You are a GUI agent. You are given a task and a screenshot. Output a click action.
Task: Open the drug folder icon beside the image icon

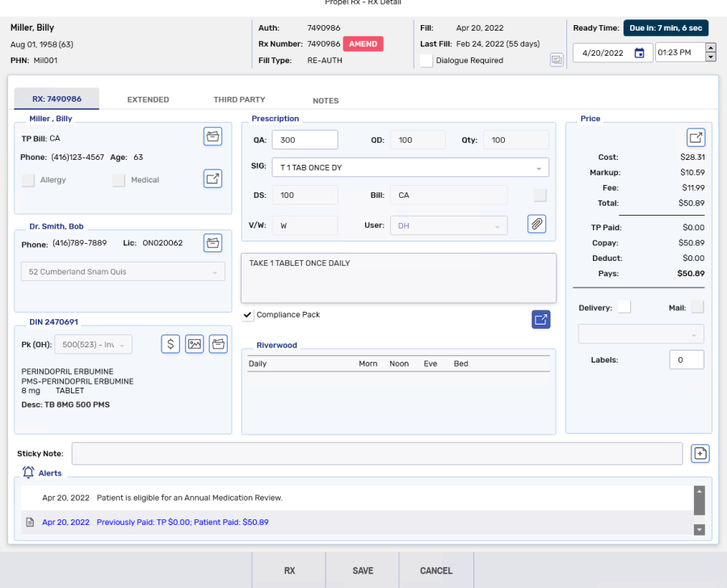coord(218,343)
